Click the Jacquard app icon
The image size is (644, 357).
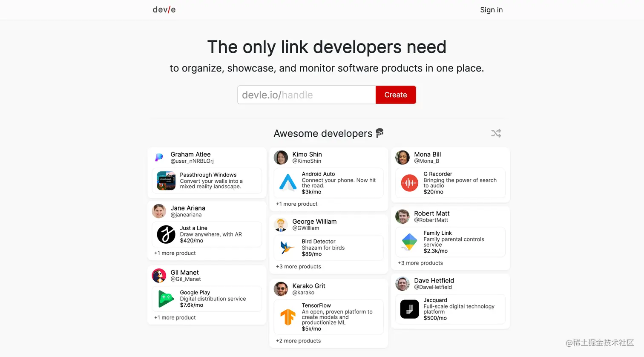410,309
